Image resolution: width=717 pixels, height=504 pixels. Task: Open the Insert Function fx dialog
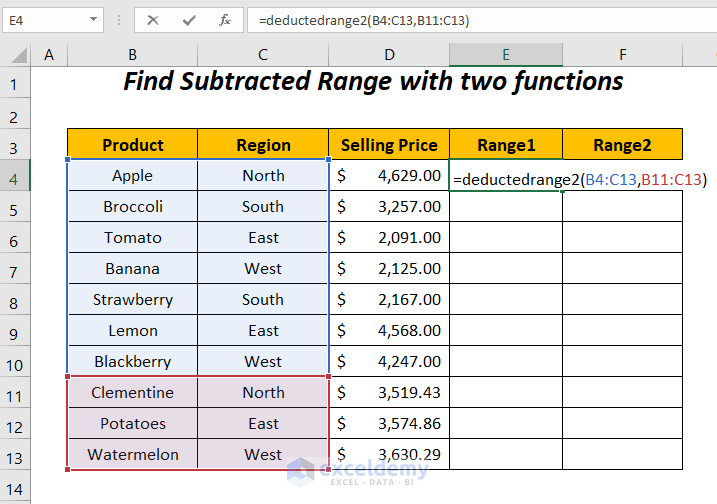225,19
